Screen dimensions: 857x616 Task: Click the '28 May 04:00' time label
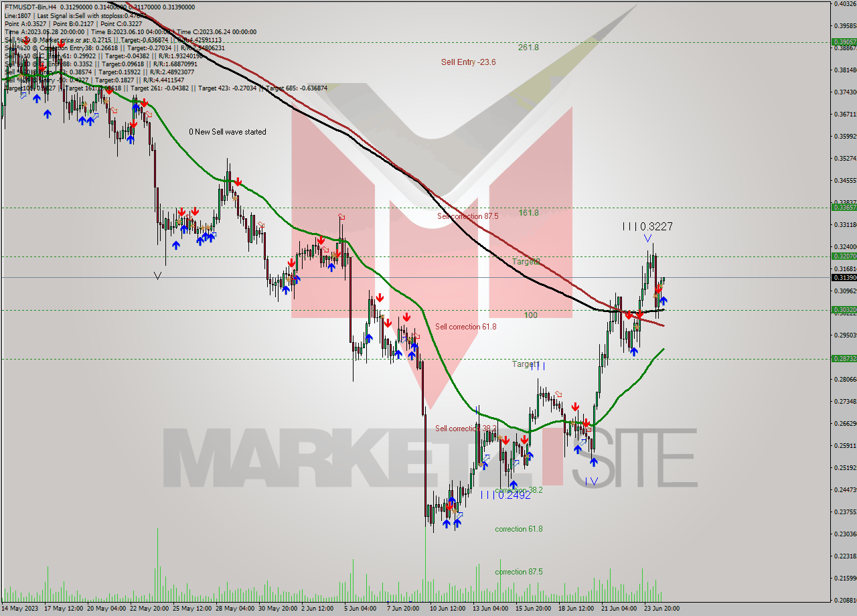coord(235,609)
